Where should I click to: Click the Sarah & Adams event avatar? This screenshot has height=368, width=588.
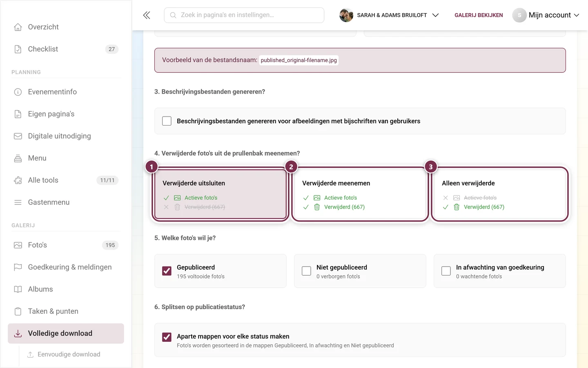(346, 15)
